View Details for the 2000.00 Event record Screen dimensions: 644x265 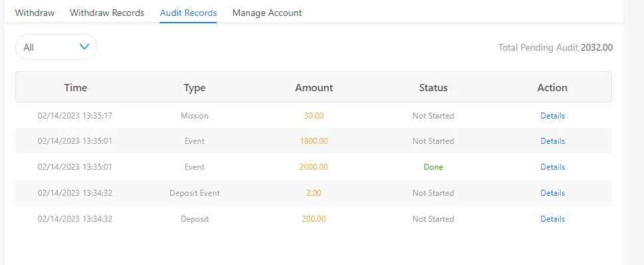point(552,166)
